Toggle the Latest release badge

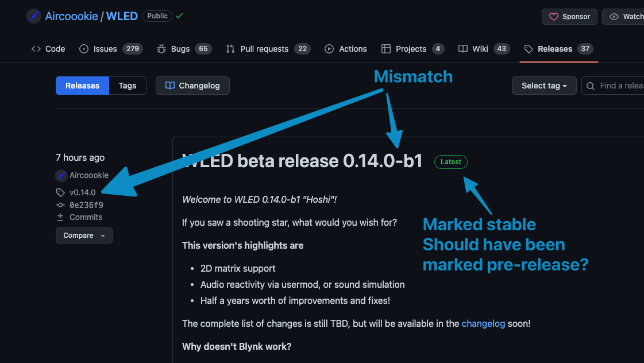[450, 161]
